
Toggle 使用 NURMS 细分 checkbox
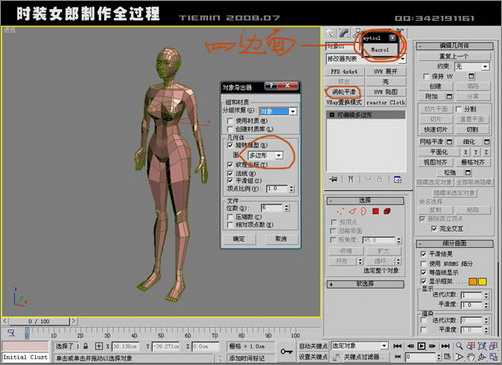pos(423,264)
